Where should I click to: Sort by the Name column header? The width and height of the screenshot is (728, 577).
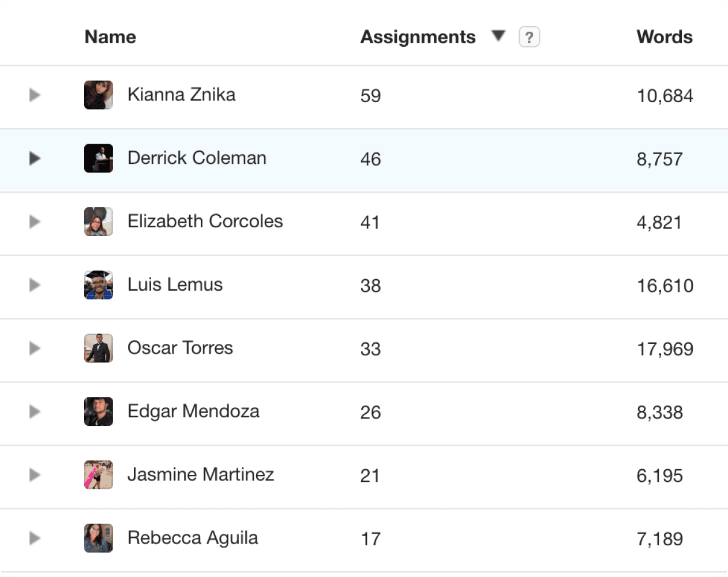click(110, 37)
